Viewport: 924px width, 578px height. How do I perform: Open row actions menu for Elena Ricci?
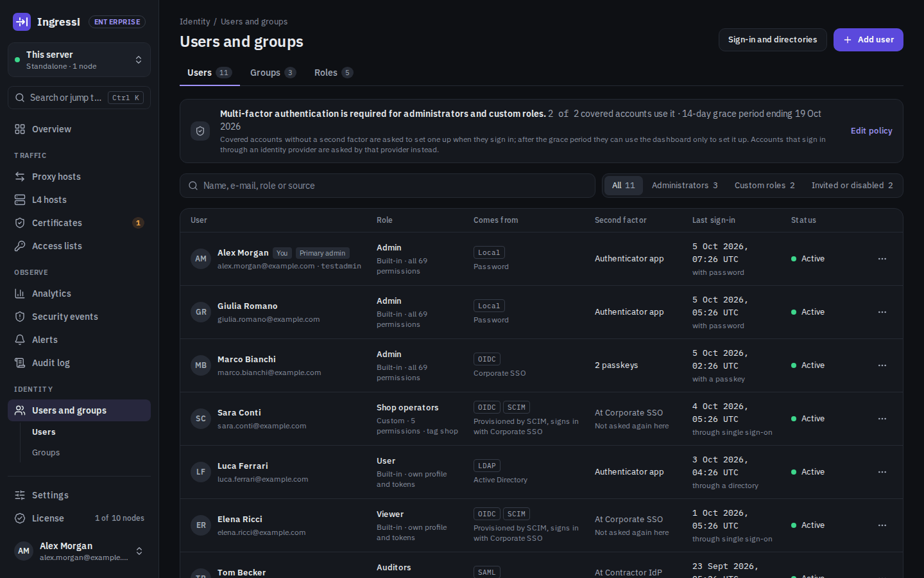coord(882,525)
